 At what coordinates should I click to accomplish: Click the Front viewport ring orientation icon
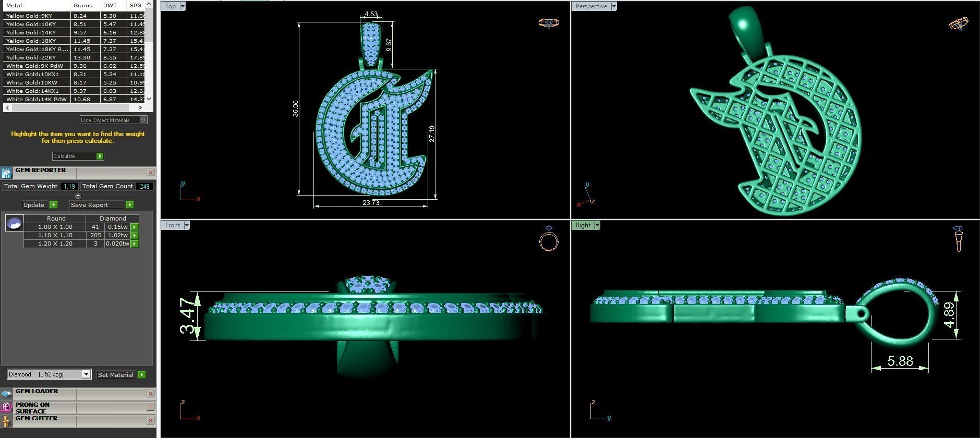point(549,239)
